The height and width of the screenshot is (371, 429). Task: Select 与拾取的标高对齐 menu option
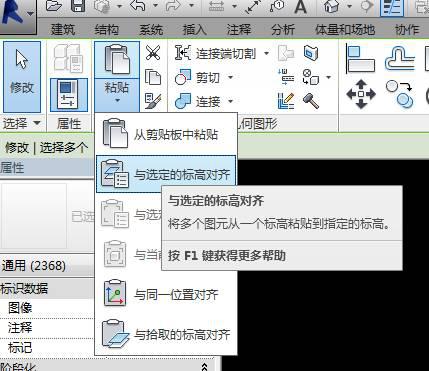tap(166, 334)
